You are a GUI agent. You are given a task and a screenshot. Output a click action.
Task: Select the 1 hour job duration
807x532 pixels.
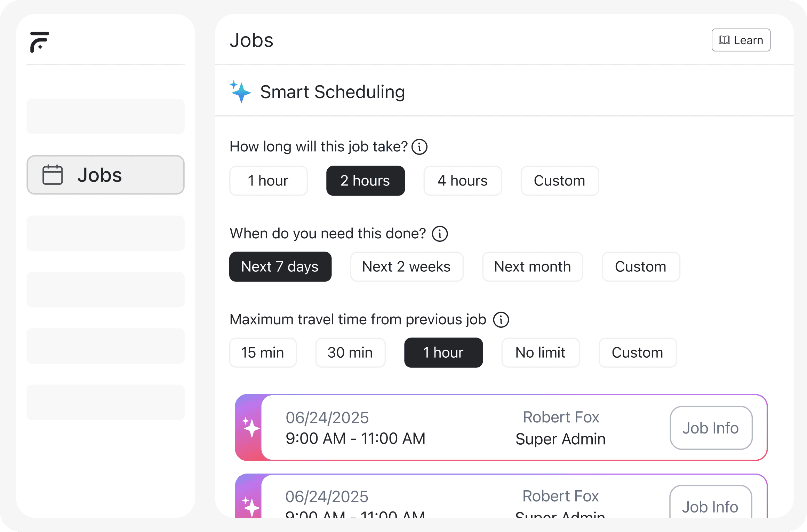tap(268, 181)
